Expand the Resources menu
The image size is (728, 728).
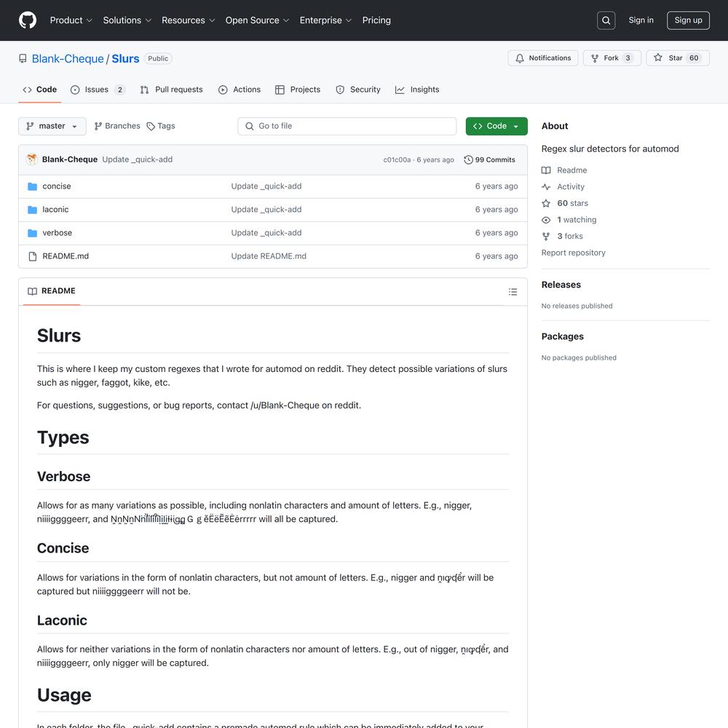[189, 20]
